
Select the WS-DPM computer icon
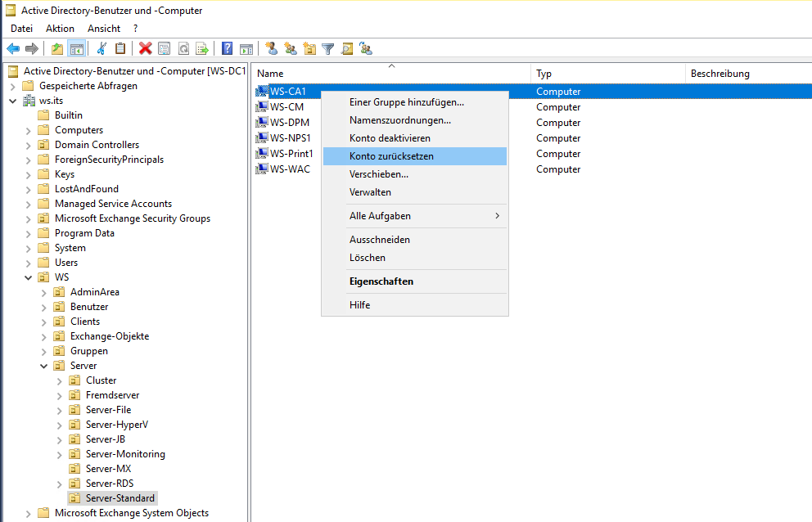tap(262, 123)
